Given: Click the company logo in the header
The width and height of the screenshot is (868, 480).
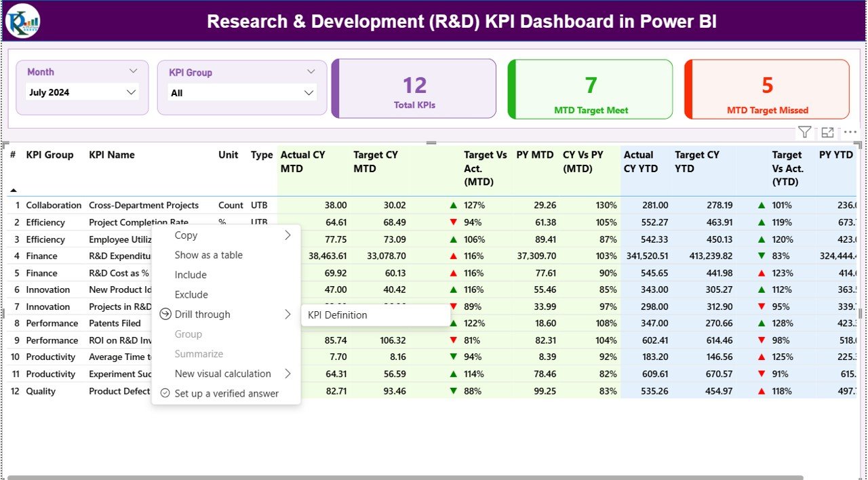Looking at the screenshot, I should coord(22,21).
